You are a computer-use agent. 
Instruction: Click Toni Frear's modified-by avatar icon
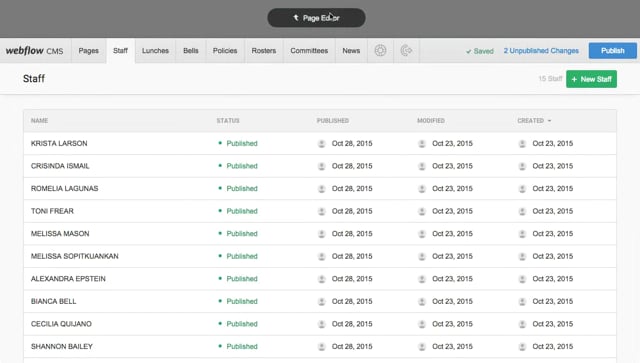(422, 212)
